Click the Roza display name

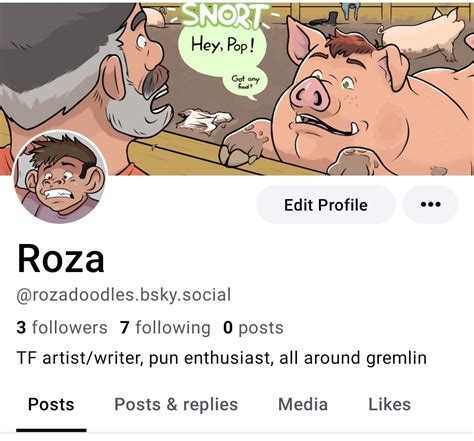coord(61,258)
